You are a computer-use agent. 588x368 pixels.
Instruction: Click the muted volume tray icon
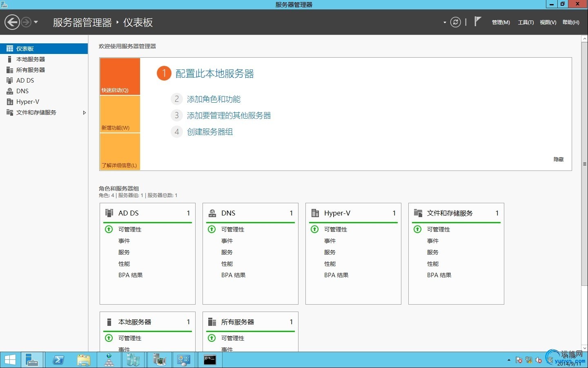tap(539, 360)
